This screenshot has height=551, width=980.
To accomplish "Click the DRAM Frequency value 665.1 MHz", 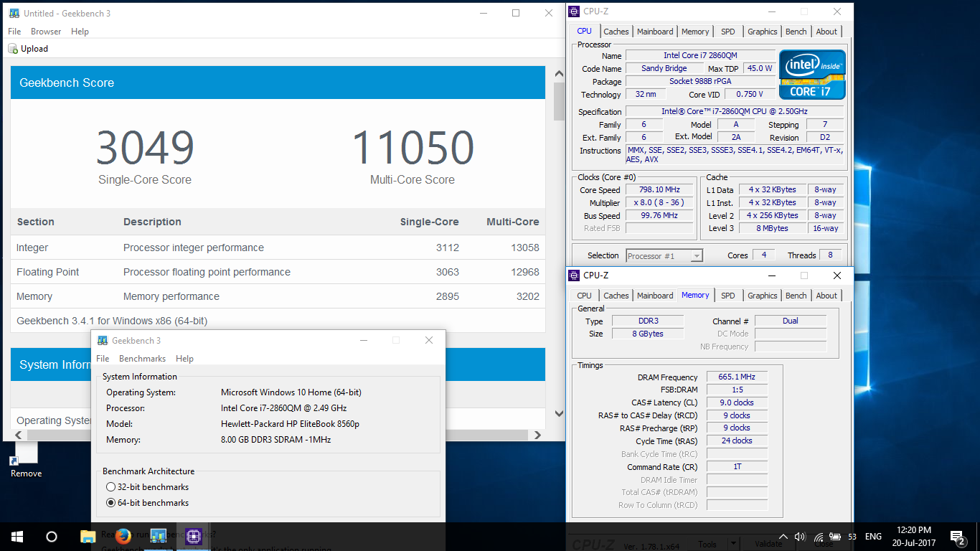I will pos(737,377).
